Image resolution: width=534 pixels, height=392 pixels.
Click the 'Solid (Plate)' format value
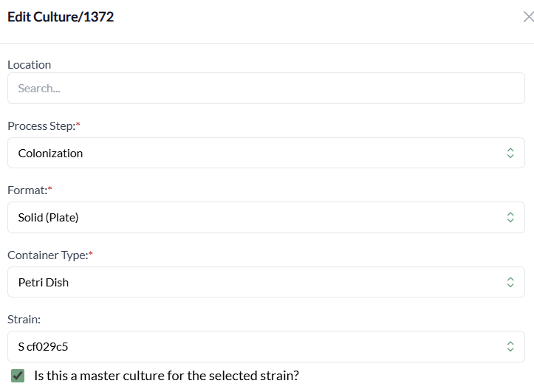(x=48, y=217)
